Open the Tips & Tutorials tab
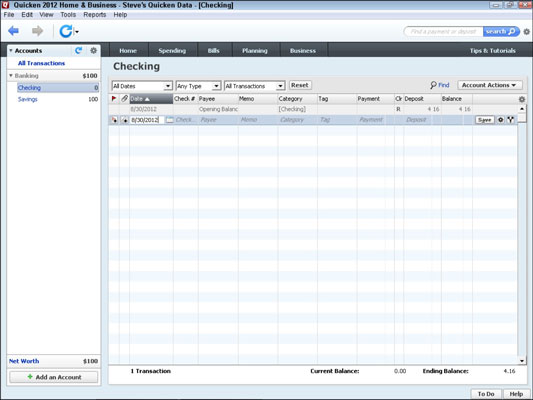The width and height of the screenshot is (533, 400). tap(493, 51)
